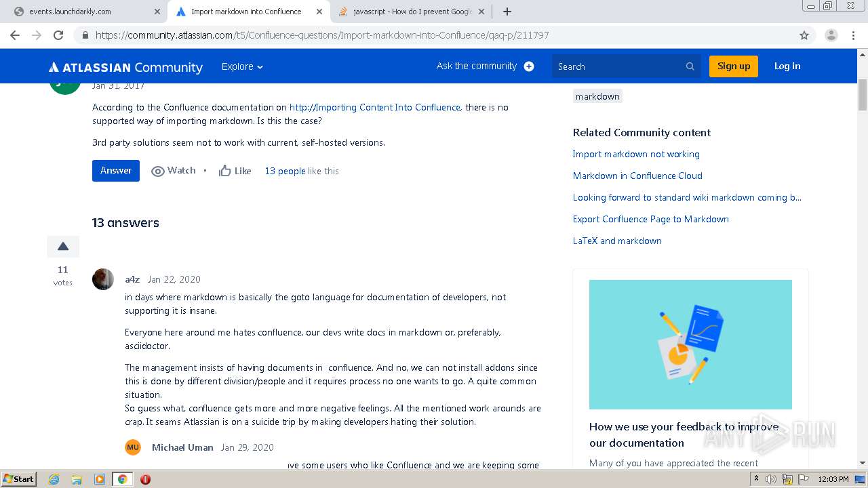Screen dimensions: 868x488
Task: Click the blue Answer button
Action: click(x=116, y=171)
